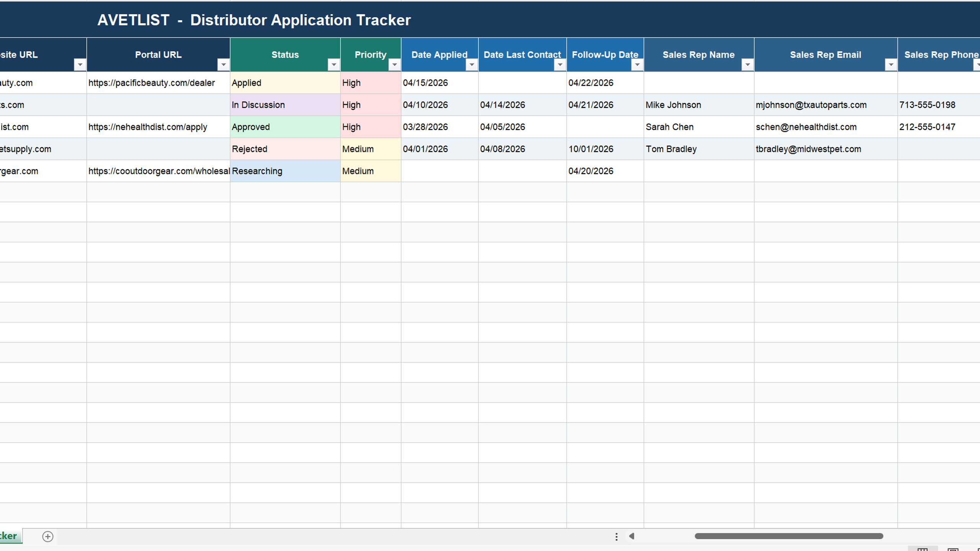
Task: Switch to Page Layout view icon
Action: coord(953,549)
